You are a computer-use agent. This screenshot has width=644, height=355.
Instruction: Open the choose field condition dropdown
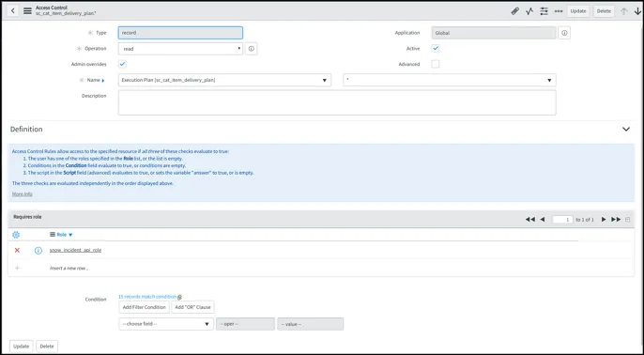point(166,324)
